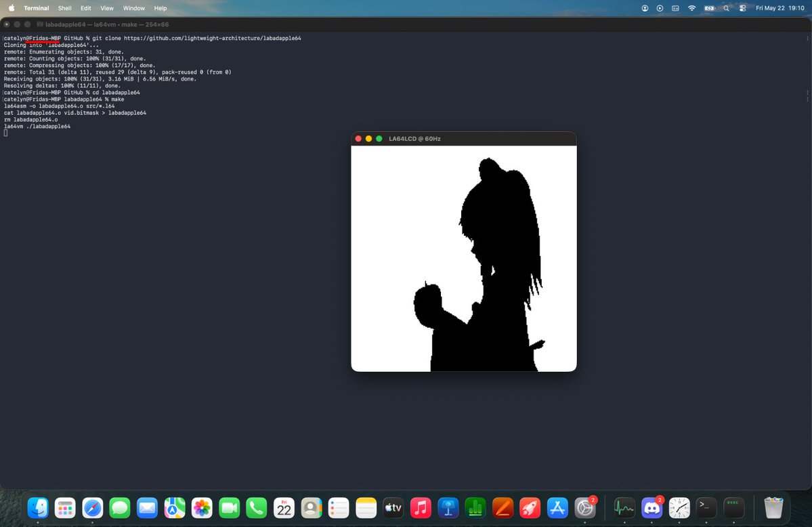Click the "rm labadapple64.o" line
Viewport: 812px width, 527px height.
[30, 119]
